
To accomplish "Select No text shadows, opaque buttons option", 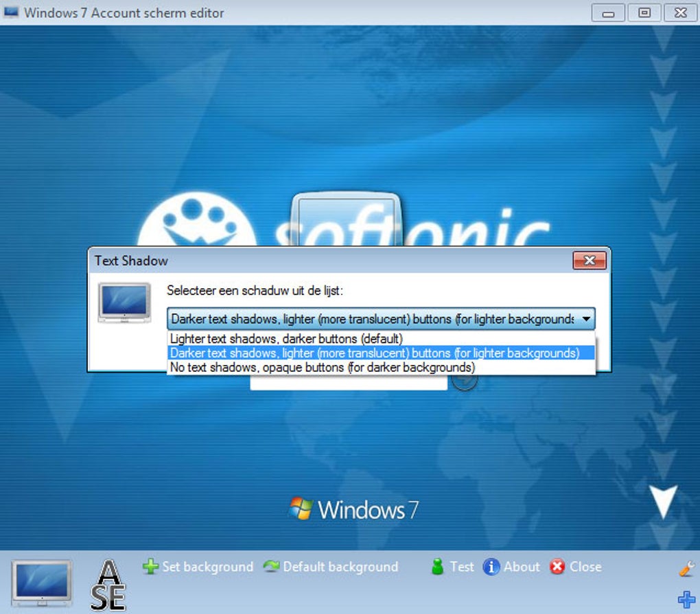I will click(382, 367).
